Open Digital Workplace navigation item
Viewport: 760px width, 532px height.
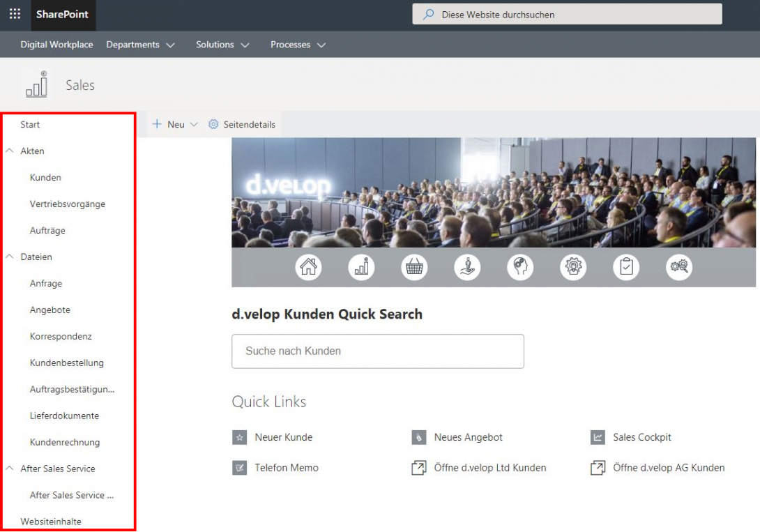[56, 45]
